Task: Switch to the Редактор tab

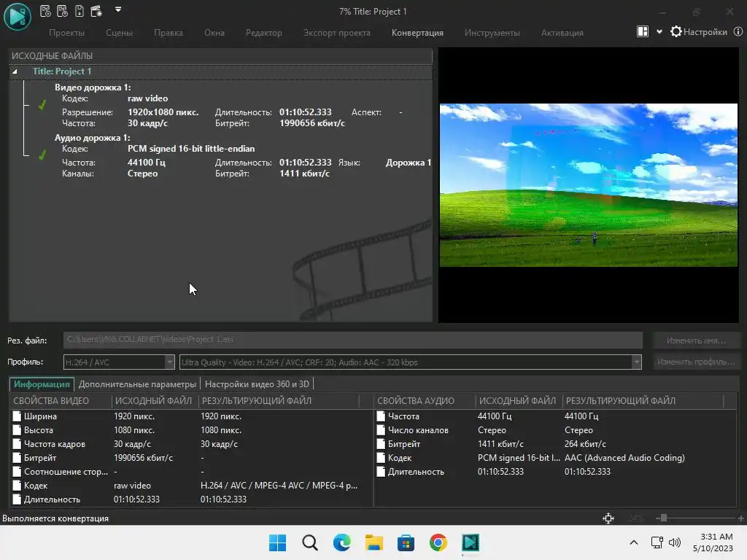Action: coord(264,33)
